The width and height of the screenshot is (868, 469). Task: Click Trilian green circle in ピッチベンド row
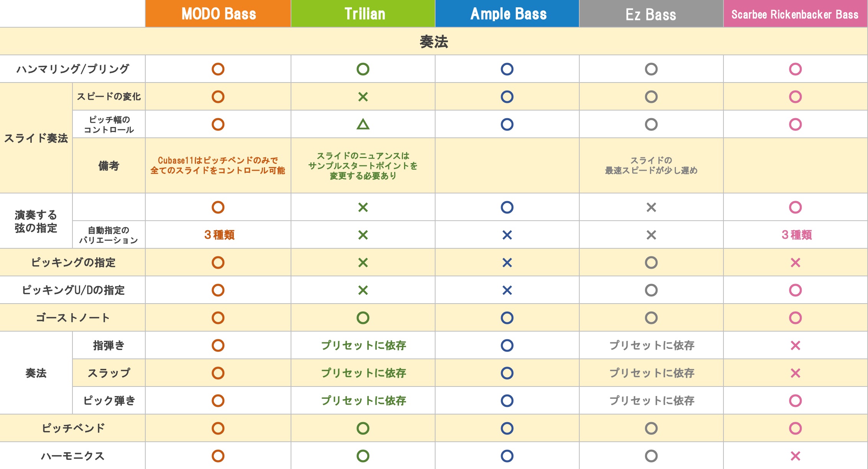click(x=363, y=428)
